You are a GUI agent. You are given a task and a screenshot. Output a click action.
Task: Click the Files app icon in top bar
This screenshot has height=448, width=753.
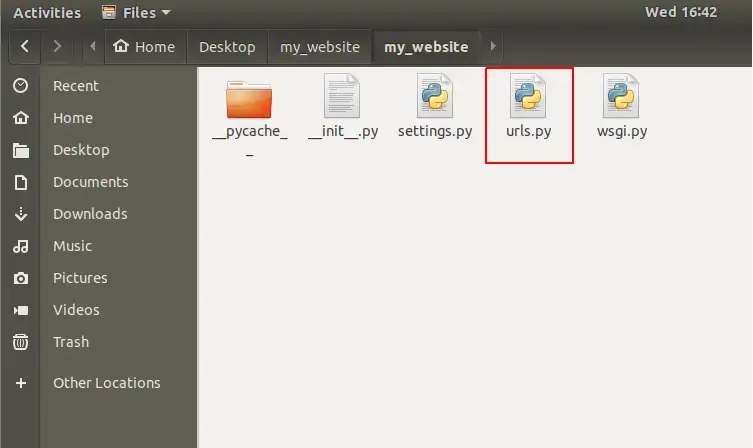tap(109, 12)
